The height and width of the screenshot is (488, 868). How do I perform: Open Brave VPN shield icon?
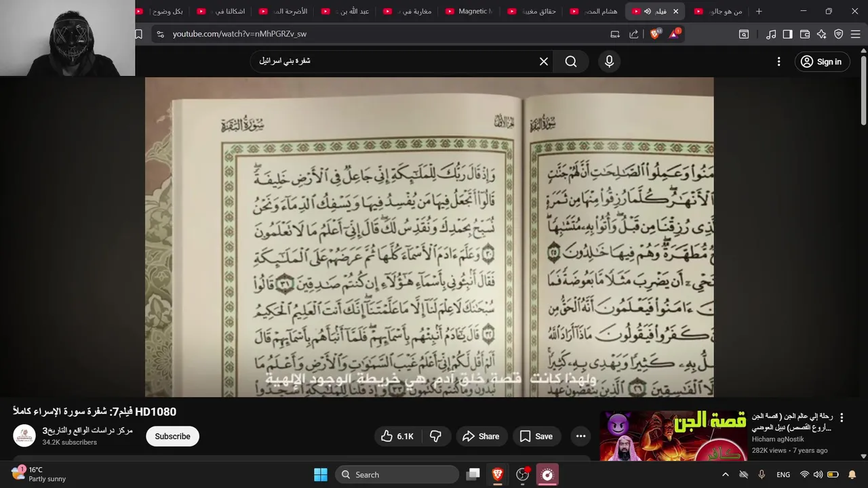[x=839, y=34]
